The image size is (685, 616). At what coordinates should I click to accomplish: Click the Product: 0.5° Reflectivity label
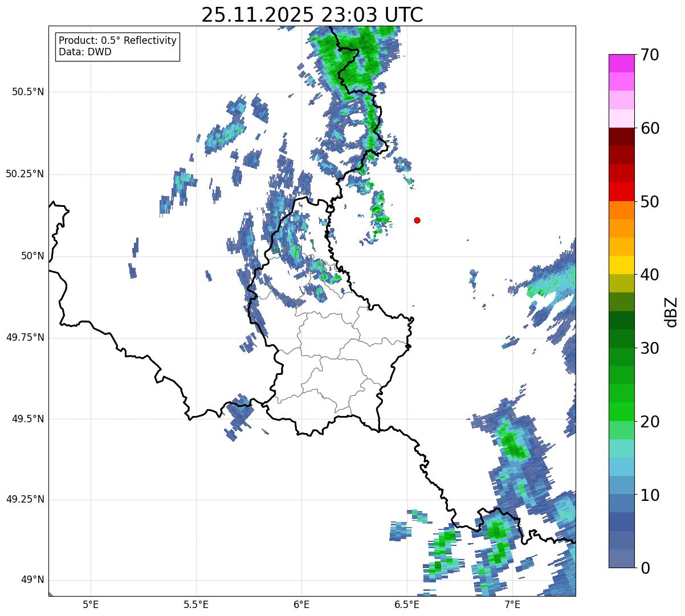pyautogui.click(x=117, y=40)
